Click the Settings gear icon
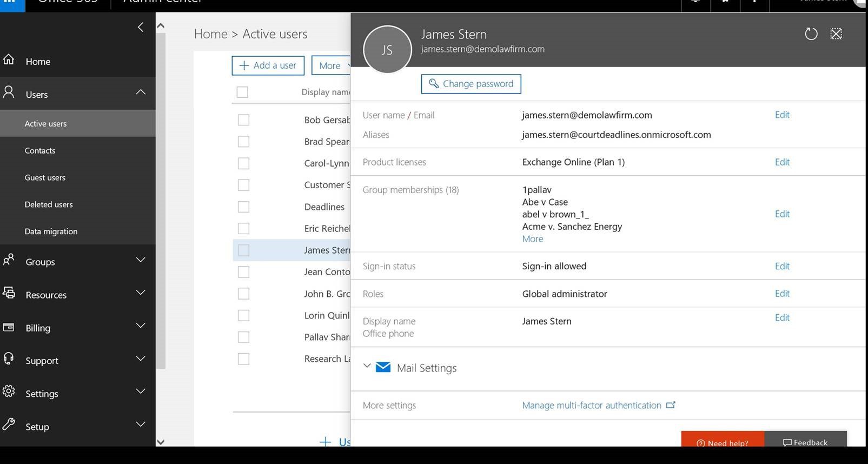 (x=9, y=392)
